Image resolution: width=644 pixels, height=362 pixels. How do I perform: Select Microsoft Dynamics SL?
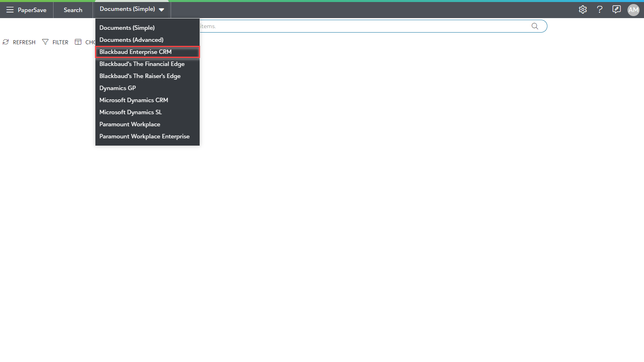(x=130, y=112)
